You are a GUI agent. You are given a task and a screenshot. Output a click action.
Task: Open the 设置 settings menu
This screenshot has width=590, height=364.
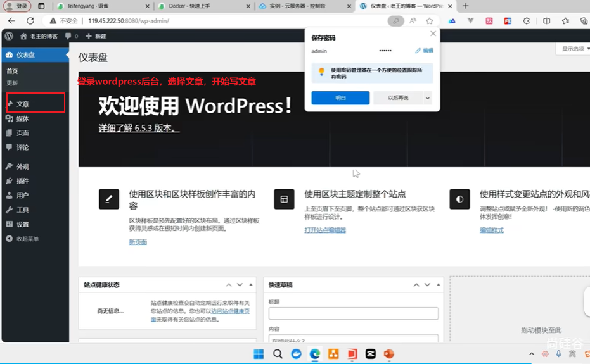click(x=35, y=224)
